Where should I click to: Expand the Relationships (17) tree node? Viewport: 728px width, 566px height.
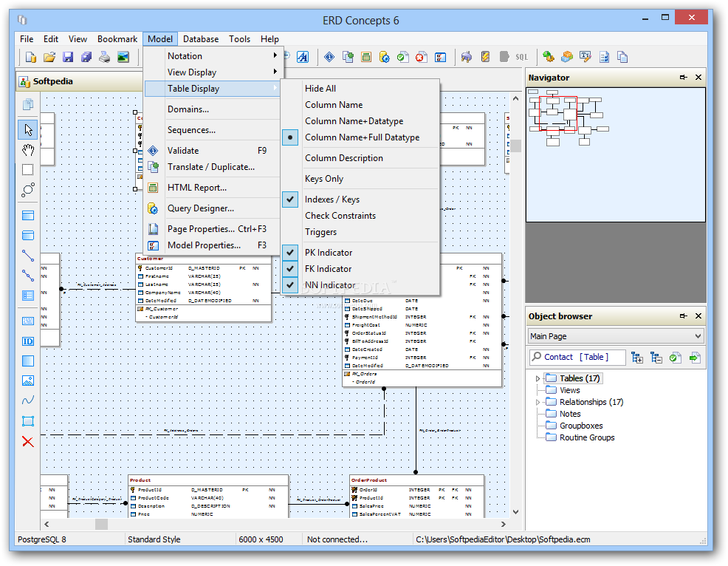tap(538, 403)
